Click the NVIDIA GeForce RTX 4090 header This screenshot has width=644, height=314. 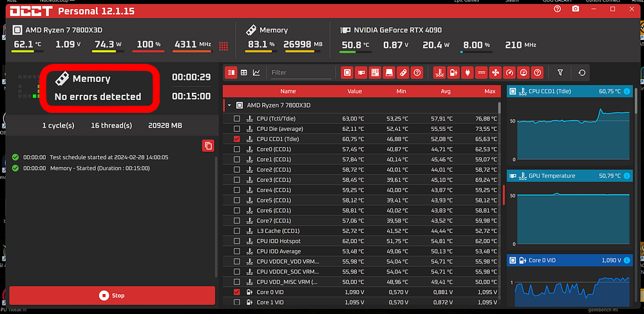pos(397,30)
